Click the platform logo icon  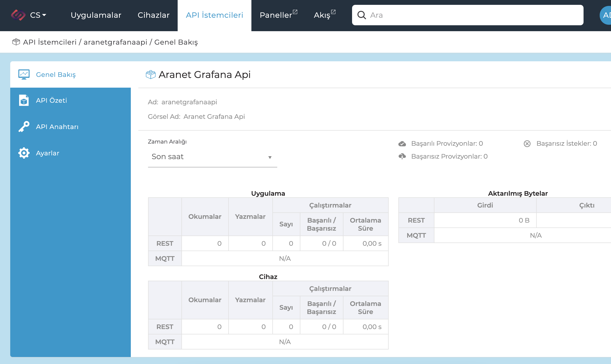(x=18, y=15)
